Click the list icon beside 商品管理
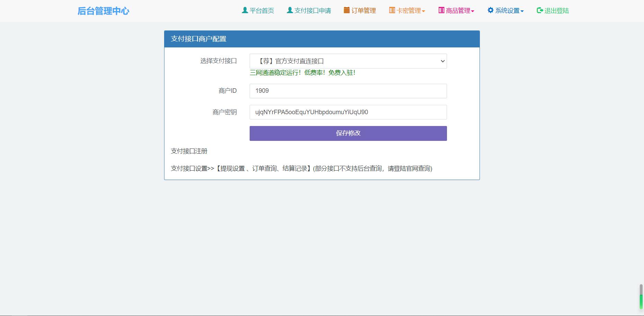The height and width of the screenshot is (316, 644). (x=440, y=10)
